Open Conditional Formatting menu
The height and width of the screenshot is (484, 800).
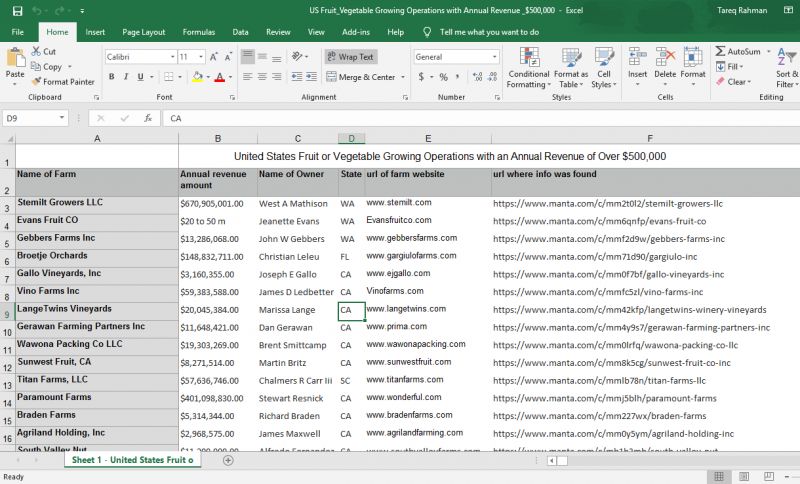tap(529, 68)
